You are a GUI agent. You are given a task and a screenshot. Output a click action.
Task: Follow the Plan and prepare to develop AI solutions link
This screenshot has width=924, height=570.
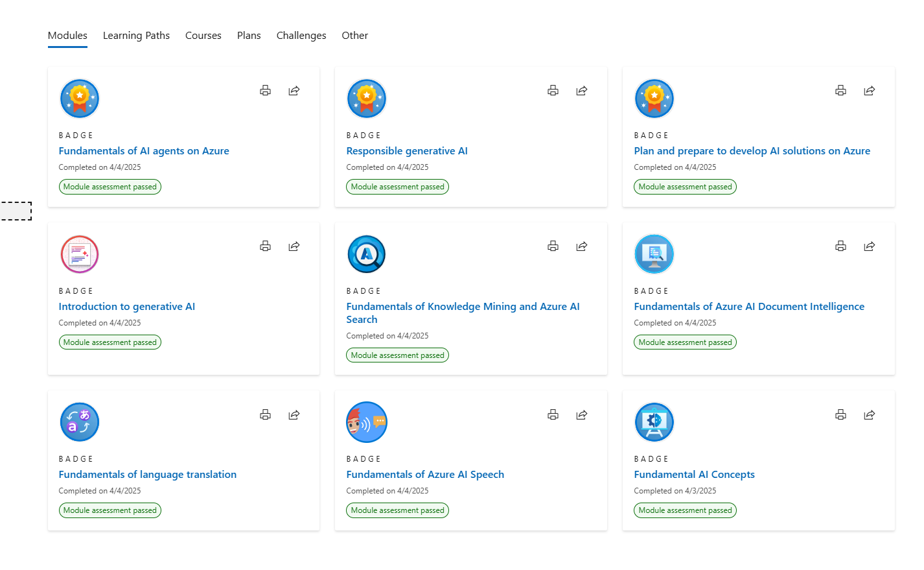(x=752, y=151)
